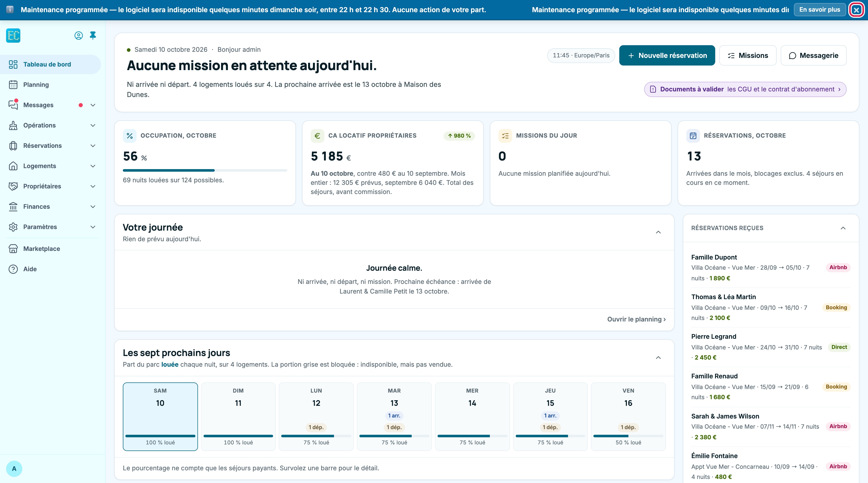Collapse the Réservations reçues panel
This screenshot has width=868, height=483.
(x=843, y=228)
